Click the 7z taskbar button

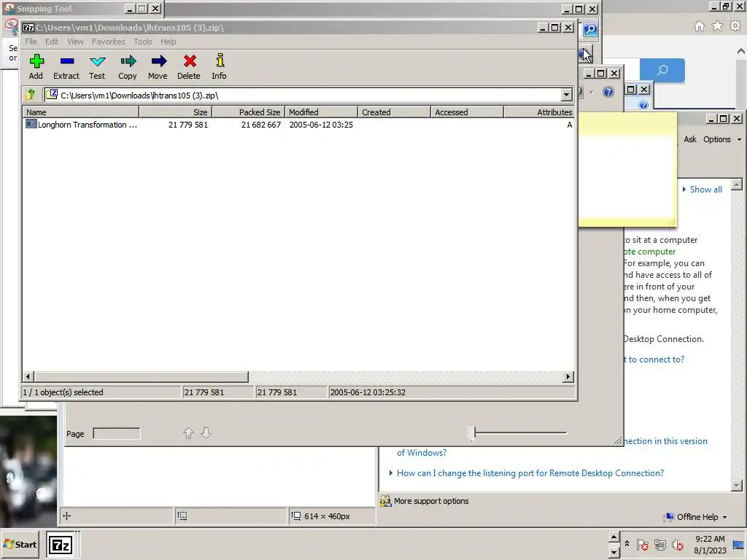(61, 544)
